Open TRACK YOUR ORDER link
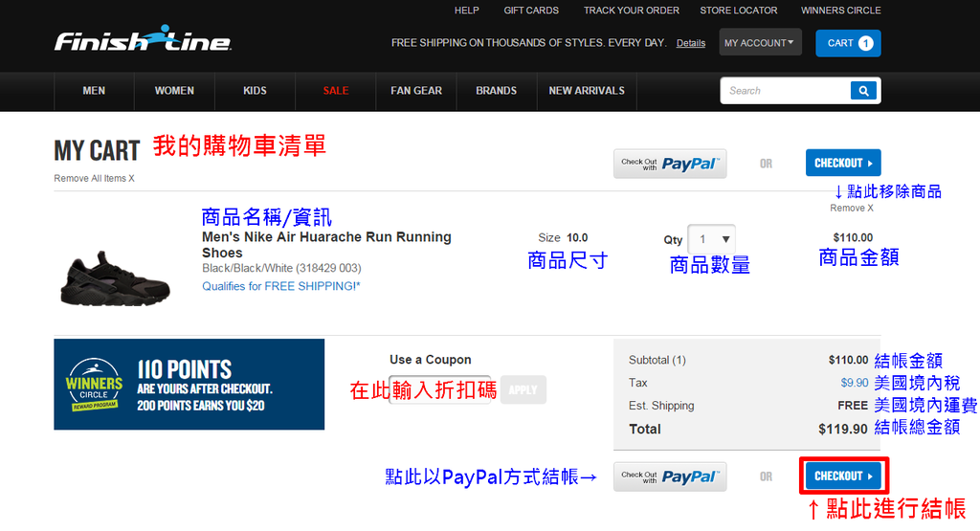This screenshot has width=980, height=531. [632, 11]
